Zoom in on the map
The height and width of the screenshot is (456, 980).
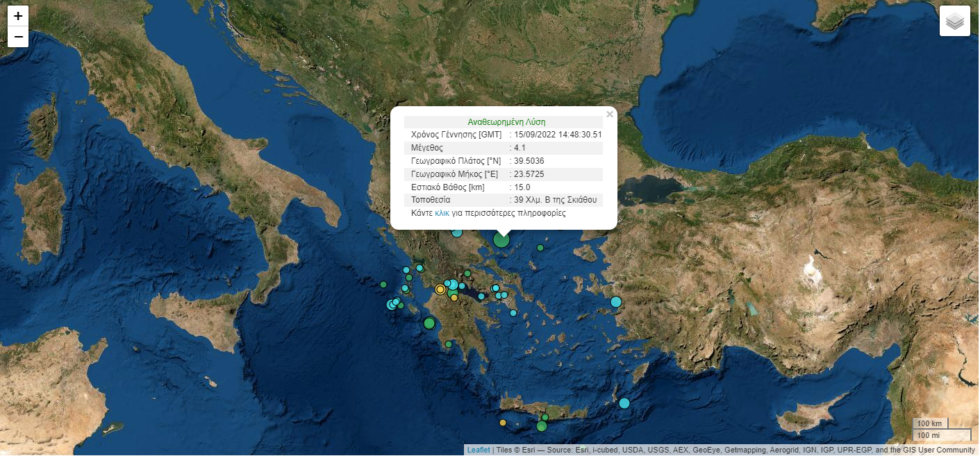point(18,17)
